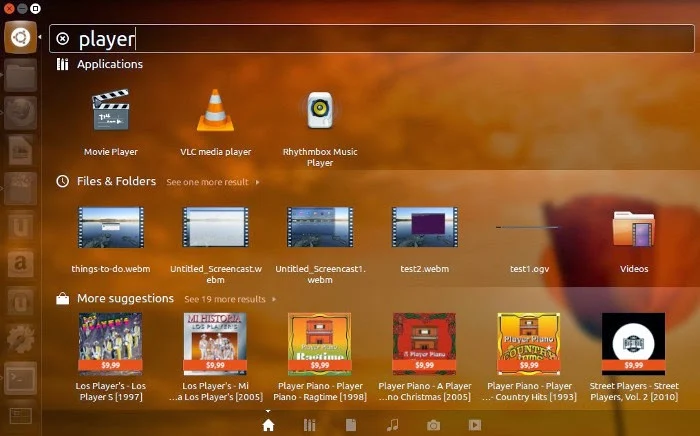Open Amazon launcher icon
700x436 pixels.
coord(21,263)
